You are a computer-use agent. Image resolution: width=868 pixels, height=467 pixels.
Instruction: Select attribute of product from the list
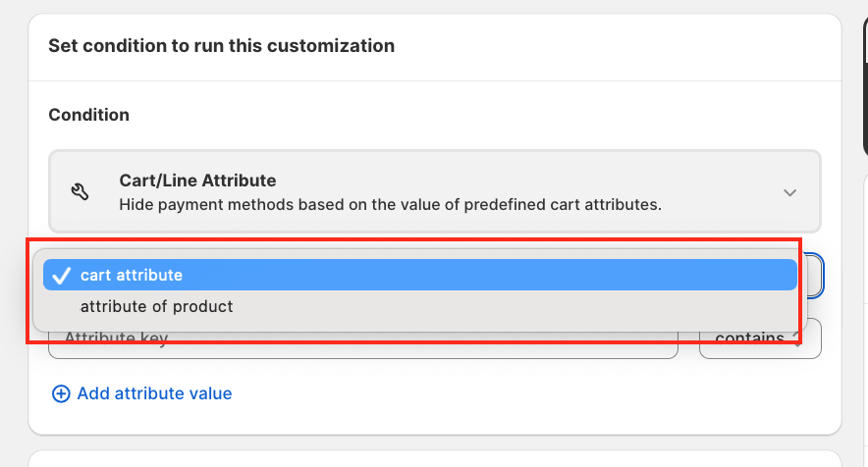tap(157, 306)
